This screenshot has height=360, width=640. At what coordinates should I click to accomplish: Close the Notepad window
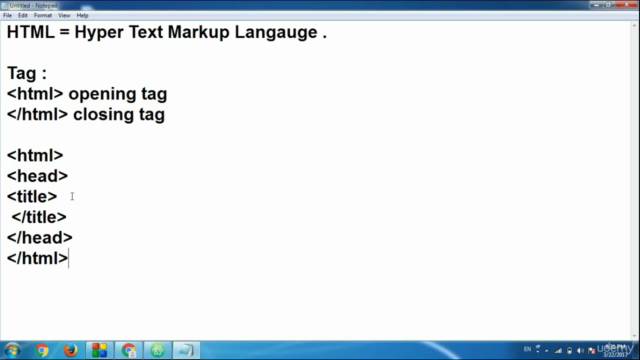click(627, 4)
